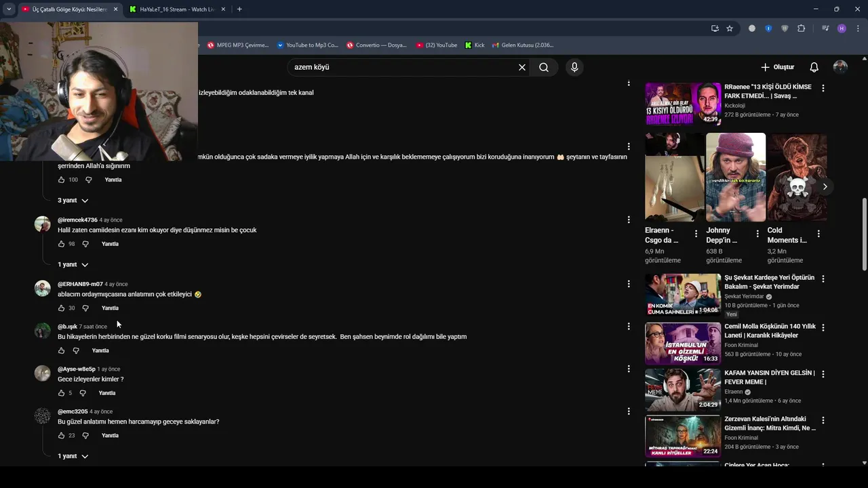Open the media control icon in browser toolbar
This screenshot has height=488, width=868.
[825, 28]
